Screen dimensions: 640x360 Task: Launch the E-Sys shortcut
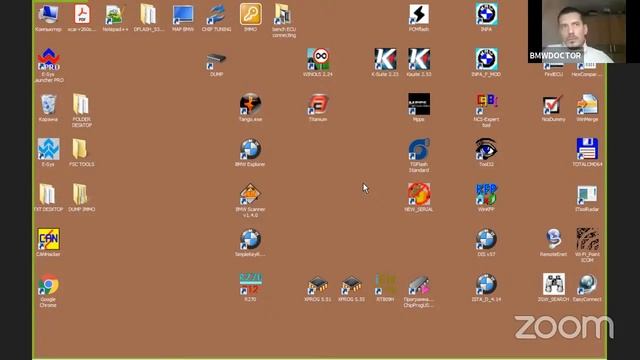pyautogui.click(x=48, y=149)
